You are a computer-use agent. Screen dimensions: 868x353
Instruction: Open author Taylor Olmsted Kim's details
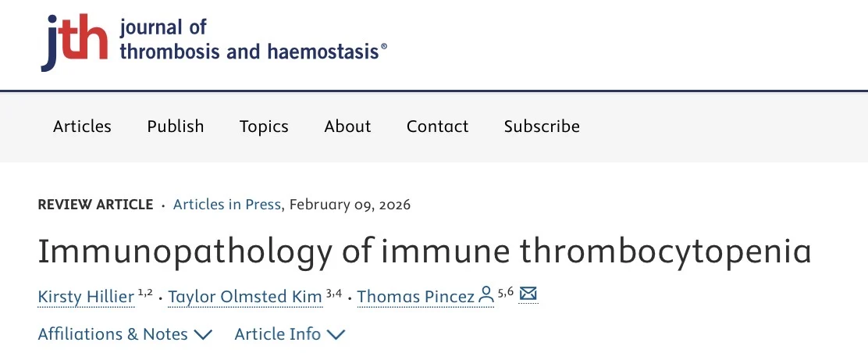pos(244,297)
